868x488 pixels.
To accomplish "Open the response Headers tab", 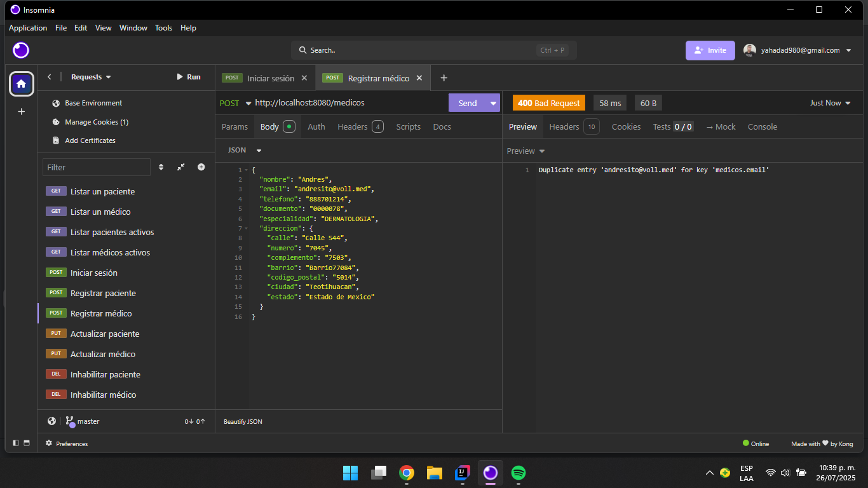I will [574, 126].
